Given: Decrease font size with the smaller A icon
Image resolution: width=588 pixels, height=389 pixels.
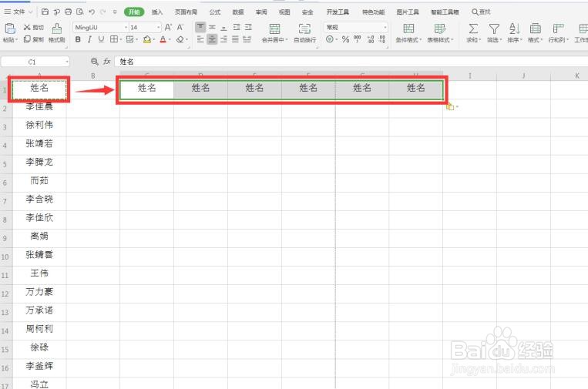Looking at the screenshot, I should pyautogui.click(x=180, y=28).
